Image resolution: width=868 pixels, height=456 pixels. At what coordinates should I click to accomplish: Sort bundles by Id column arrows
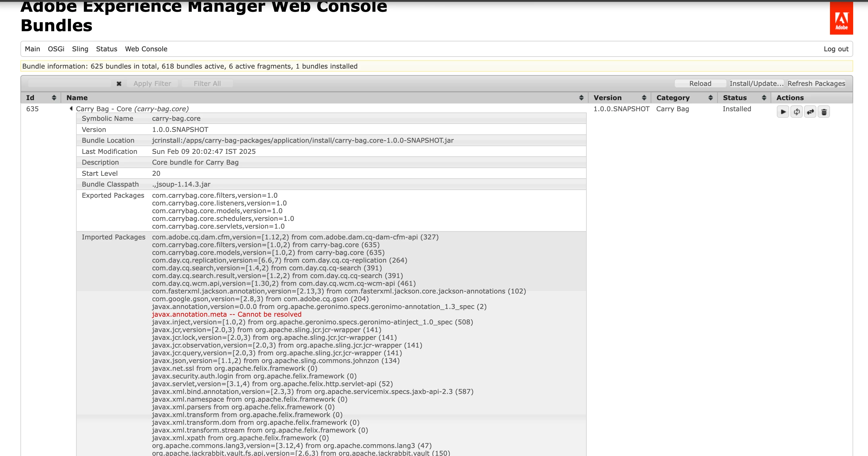tap(54, 98)
